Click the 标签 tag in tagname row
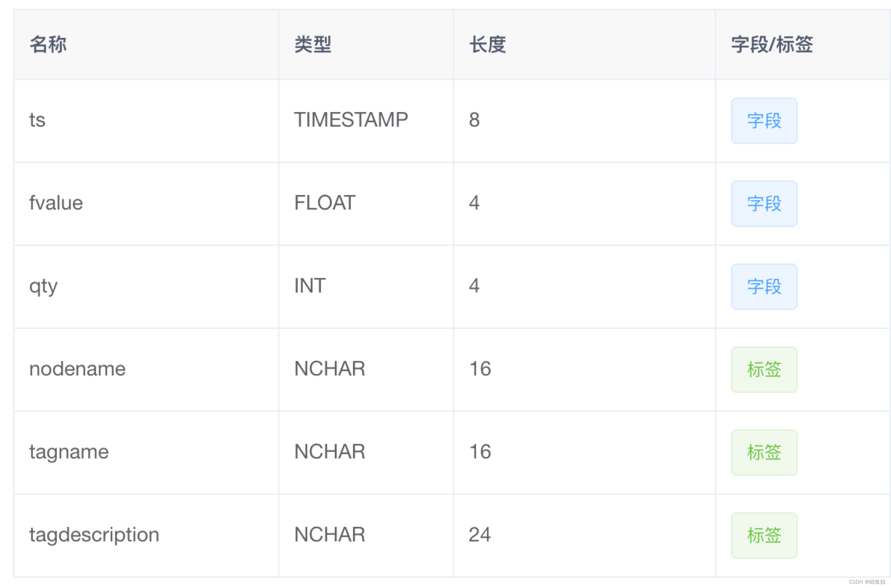 764,452
